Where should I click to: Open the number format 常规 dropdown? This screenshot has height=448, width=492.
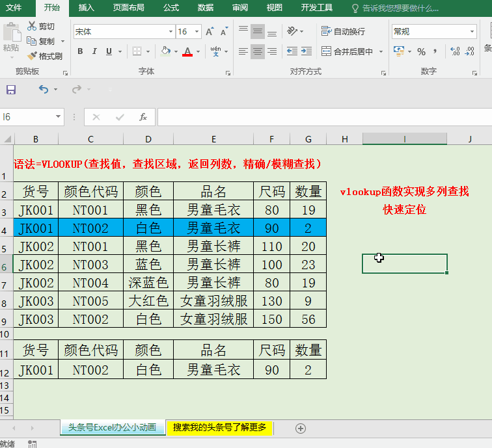pyautogui.click(x=472, y=31)
